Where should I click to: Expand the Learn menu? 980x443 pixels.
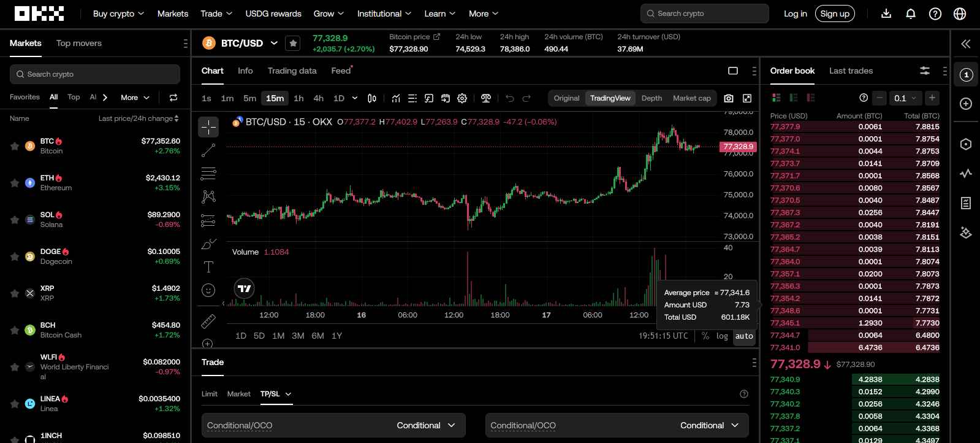pos(440,13)
